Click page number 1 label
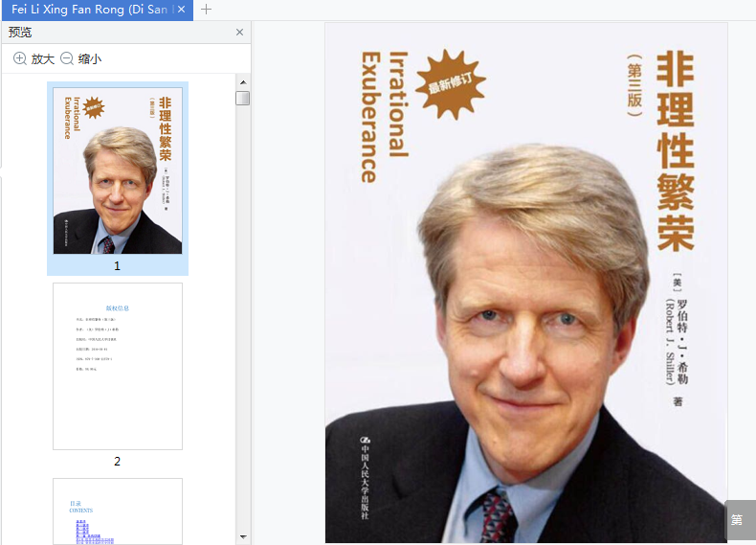The height and width of the screenshot is (545, 756). point(117,266)
